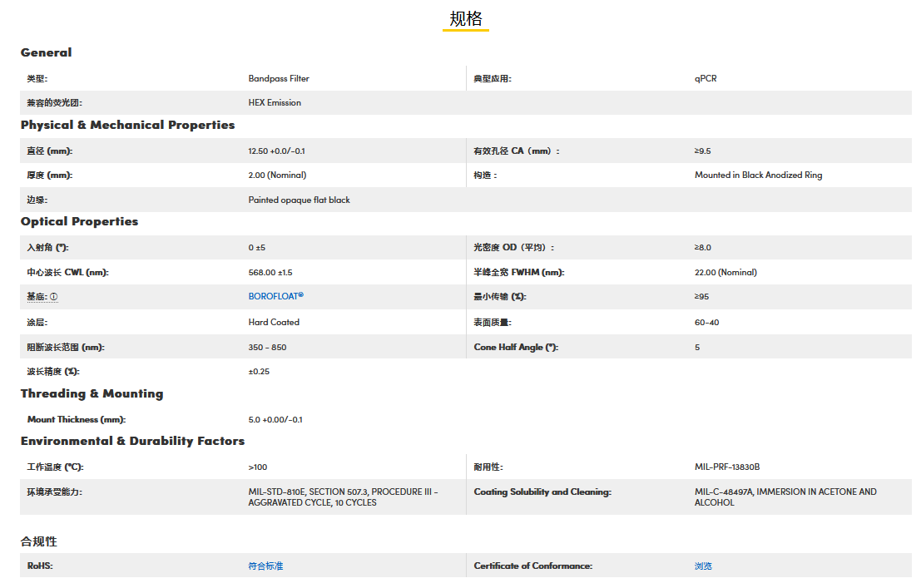Select the Mounted in Black Anodized Ring text
This screenshot has height=588, width=921.
tap(758, 175)
